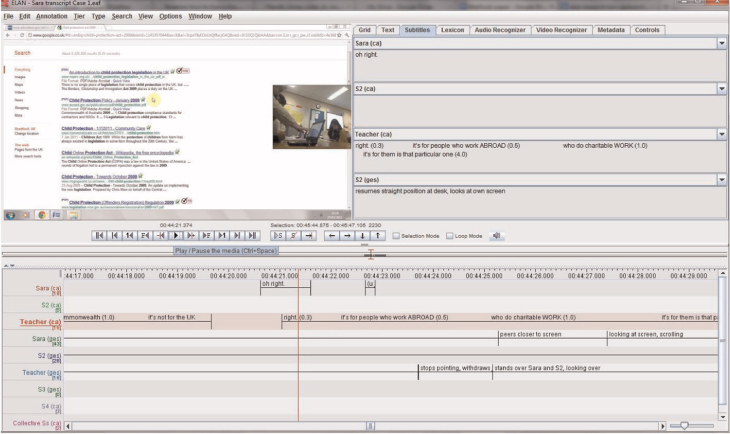Select the Teacher (ca) tier label
Image resolution: width=730 pixels, height=434 pixels.
41,321
